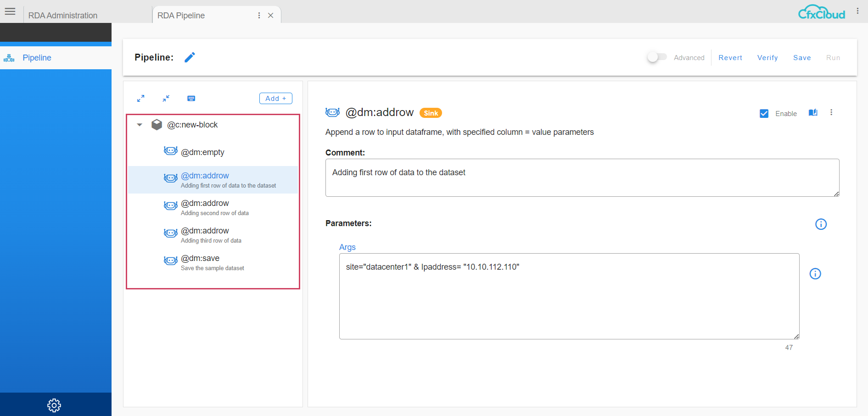
Task: Click the info icon beside Args field
Action: tap(815, 274)
